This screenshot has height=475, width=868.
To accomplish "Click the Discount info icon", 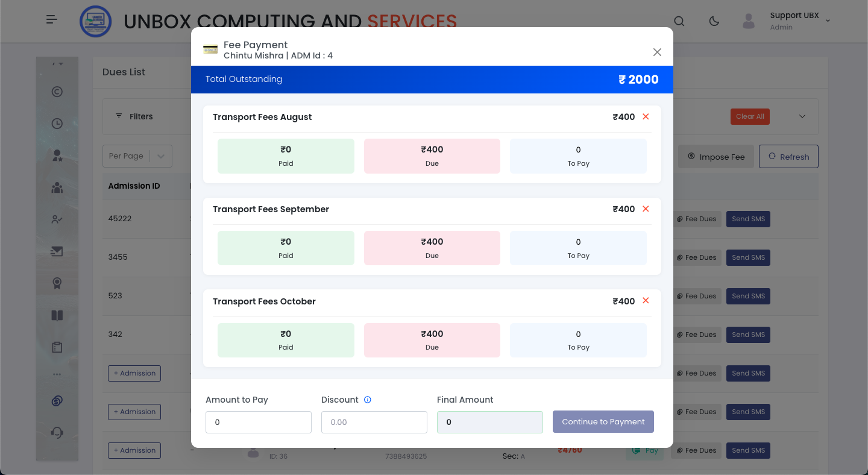I will coord(368,400).
